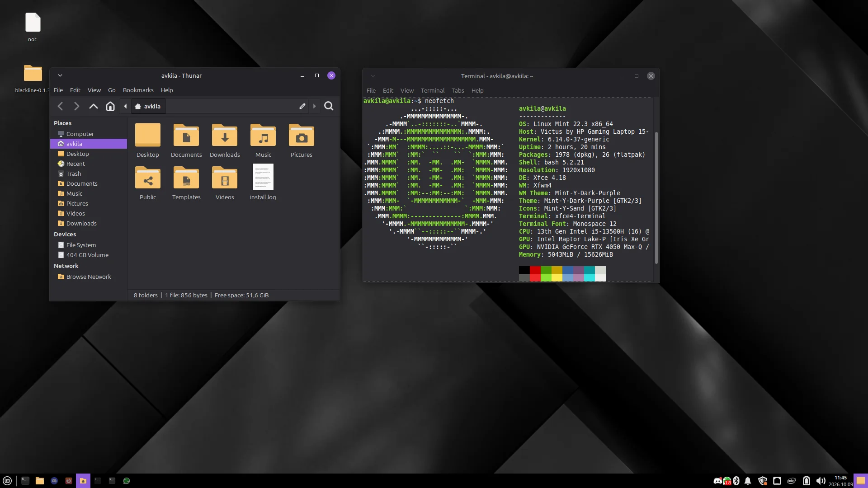Go back using Thunar's back arrow
The width and height of the screenshot is (868, 488).
click(60, 106)
